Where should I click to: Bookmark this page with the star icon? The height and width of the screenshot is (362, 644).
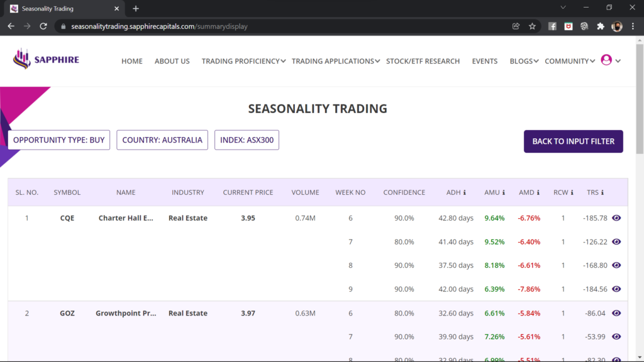tap(532, 26)
